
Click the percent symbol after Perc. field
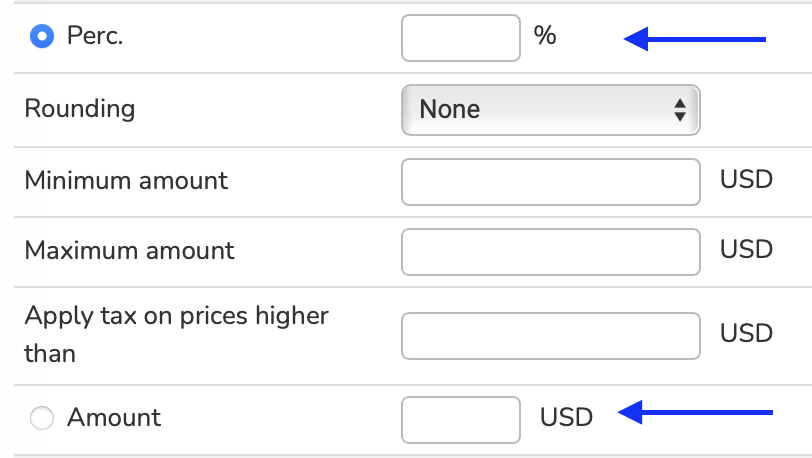tap(545, 37)
